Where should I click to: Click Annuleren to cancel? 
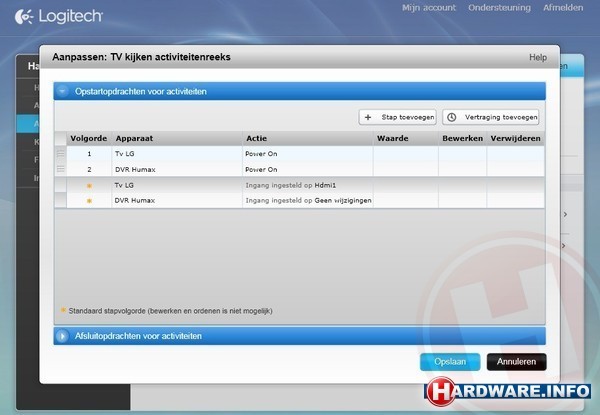516,361
